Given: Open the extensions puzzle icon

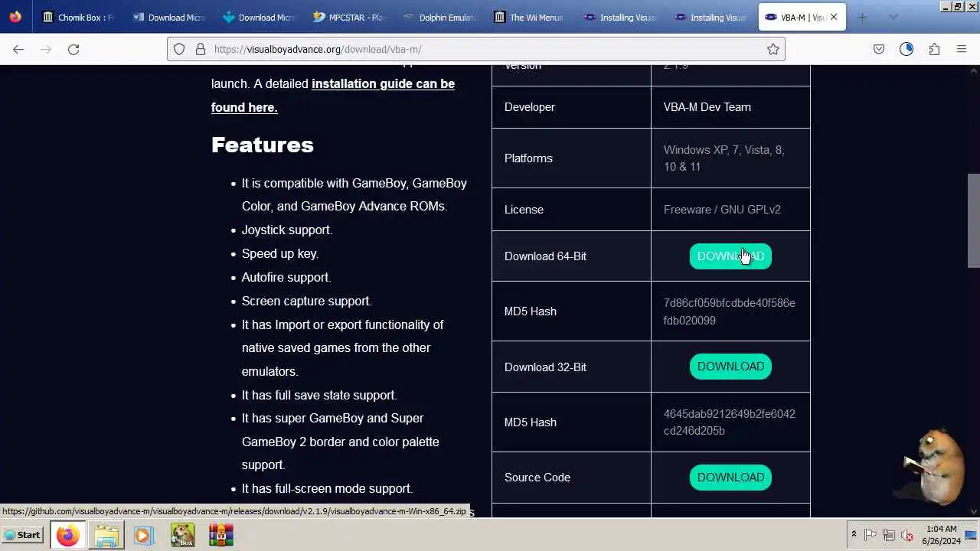Looking at the screenshot, I should pos(934,49).
